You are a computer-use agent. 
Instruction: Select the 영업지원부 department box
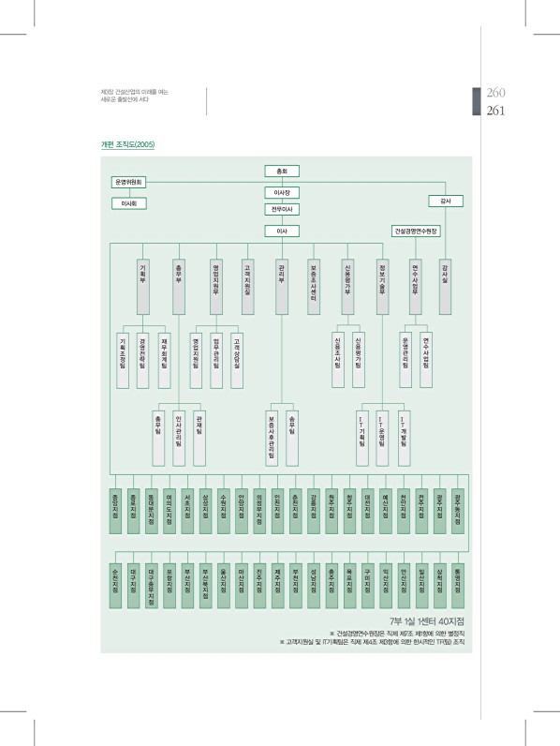(216, 287)
